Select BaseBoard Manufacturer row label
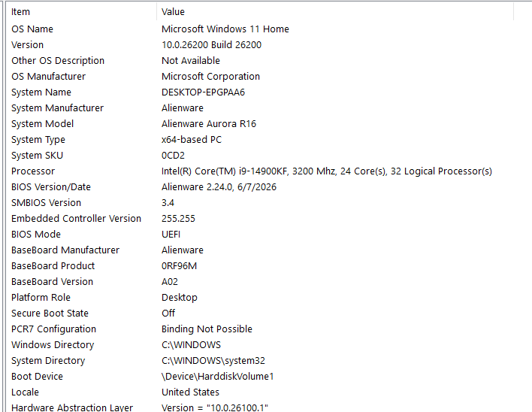The width and height of the screenshot is (532, 412). 65,250
